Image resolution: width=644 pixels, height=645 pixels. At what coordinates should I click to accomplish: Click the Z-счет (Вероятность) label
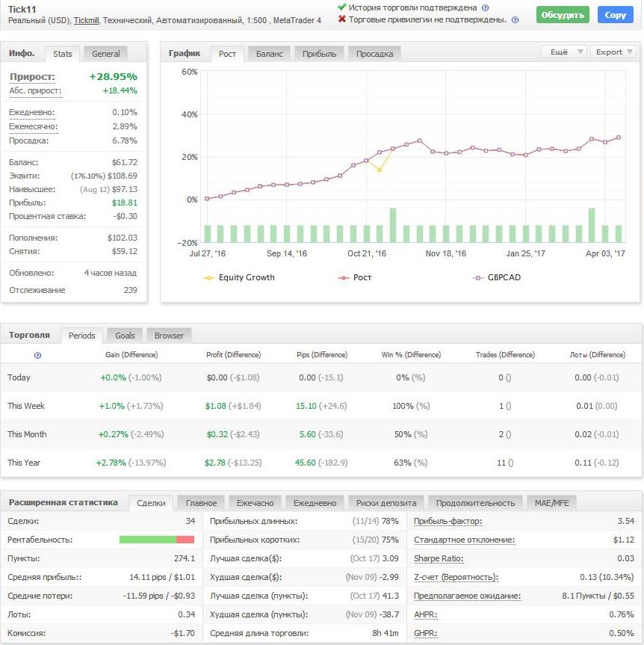[456, 577]
